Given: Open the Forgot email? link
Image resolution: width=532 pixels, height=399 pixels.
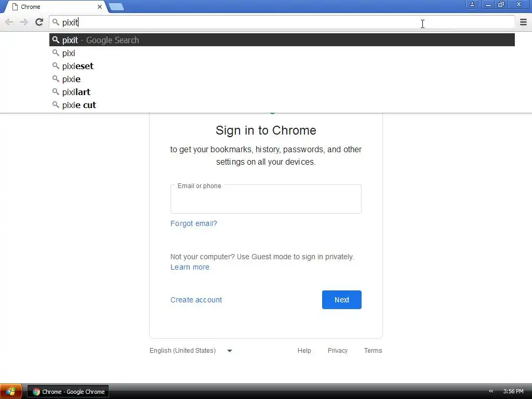Looking at the screenshot, I should pos(193,223).
